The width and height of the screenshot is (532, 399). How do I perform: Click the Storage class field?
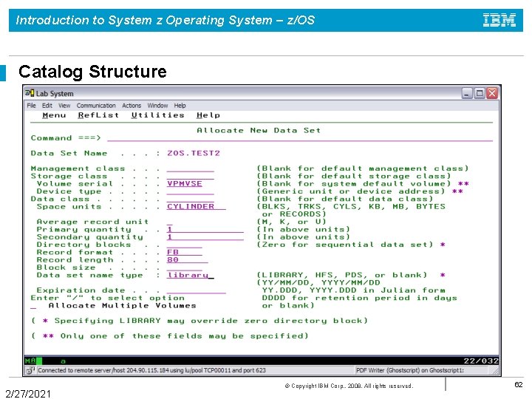coord(191,176)
